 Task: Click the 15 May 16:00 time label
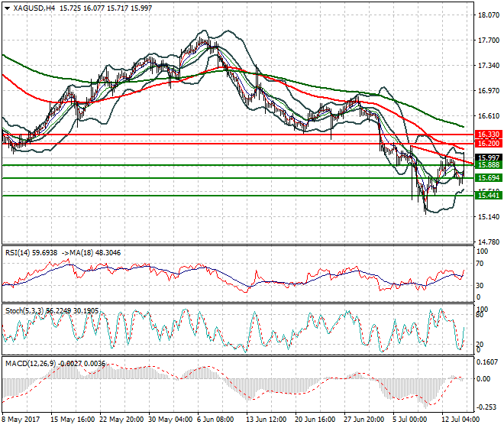coord(73,420)
